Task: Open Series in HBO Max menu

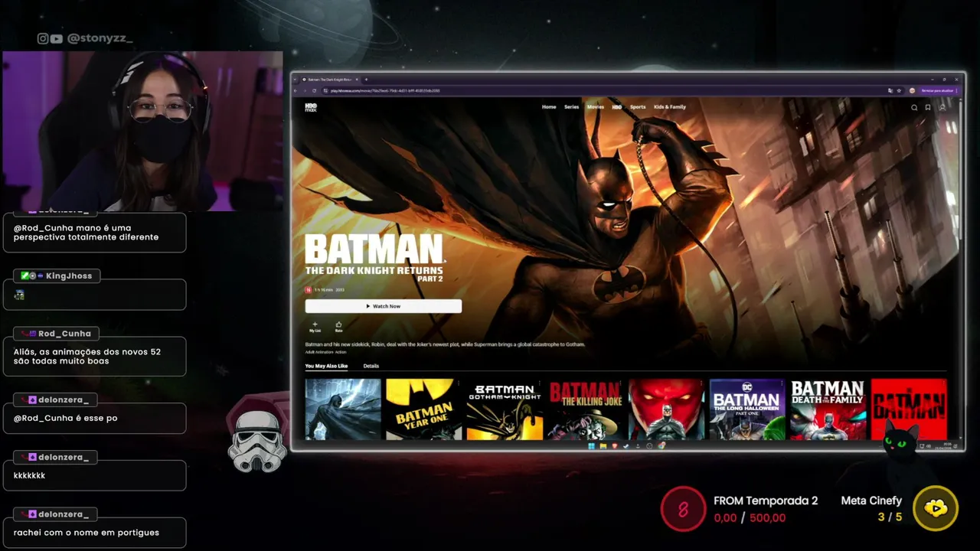Action: point(571,107)
